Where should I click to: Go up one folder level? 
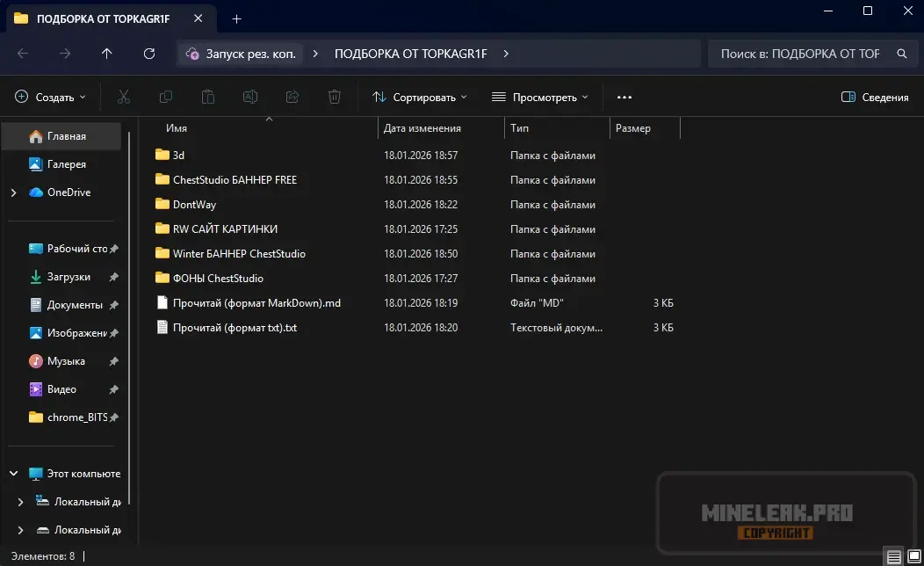107,54
